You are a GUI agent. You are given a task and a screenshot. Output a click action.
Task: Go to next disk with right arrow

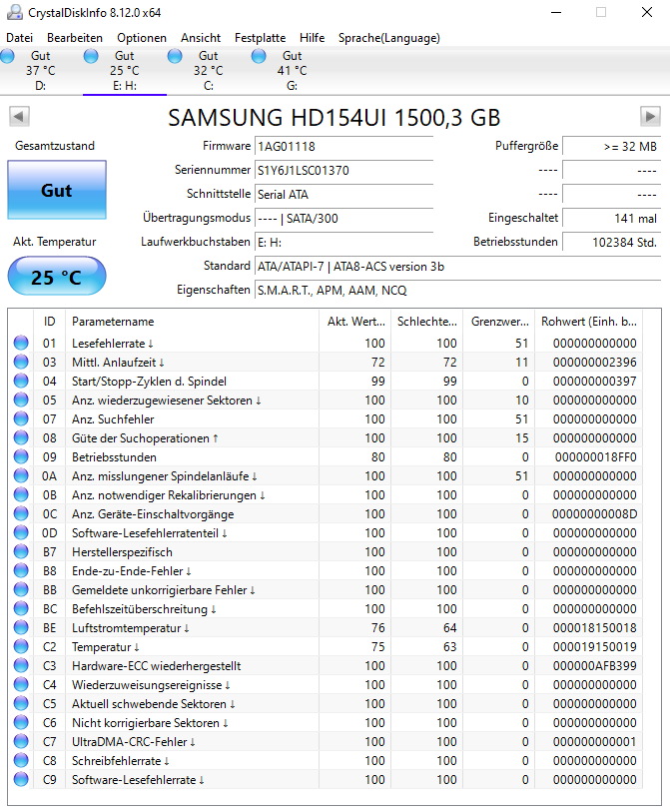(650, 117)
